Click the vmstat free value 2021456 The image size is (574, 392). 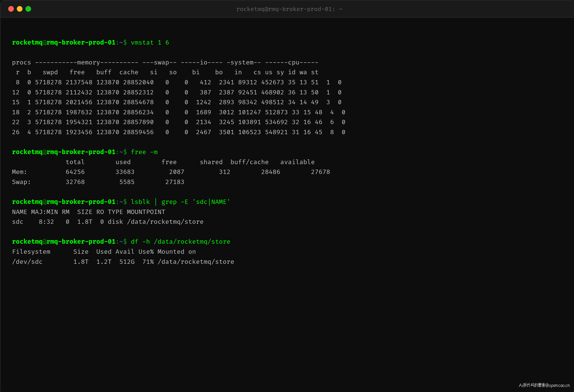click(79, 102)
